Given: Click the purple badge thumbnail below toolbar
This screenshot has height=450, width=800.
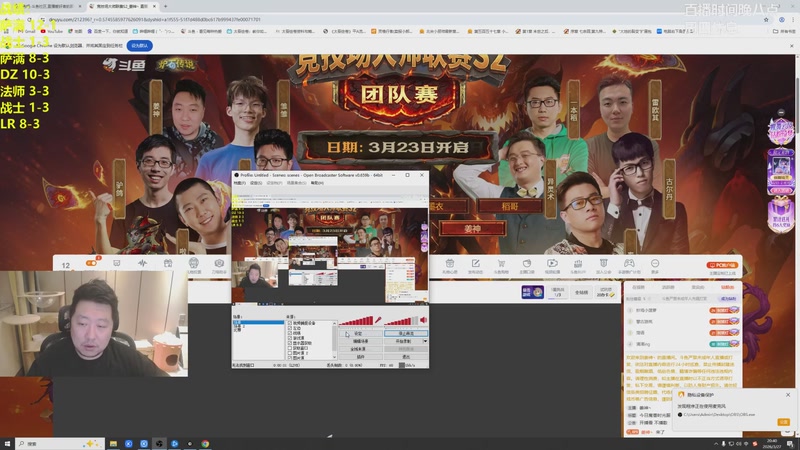Looking at the screenshot, I should (x=532, y=292).
